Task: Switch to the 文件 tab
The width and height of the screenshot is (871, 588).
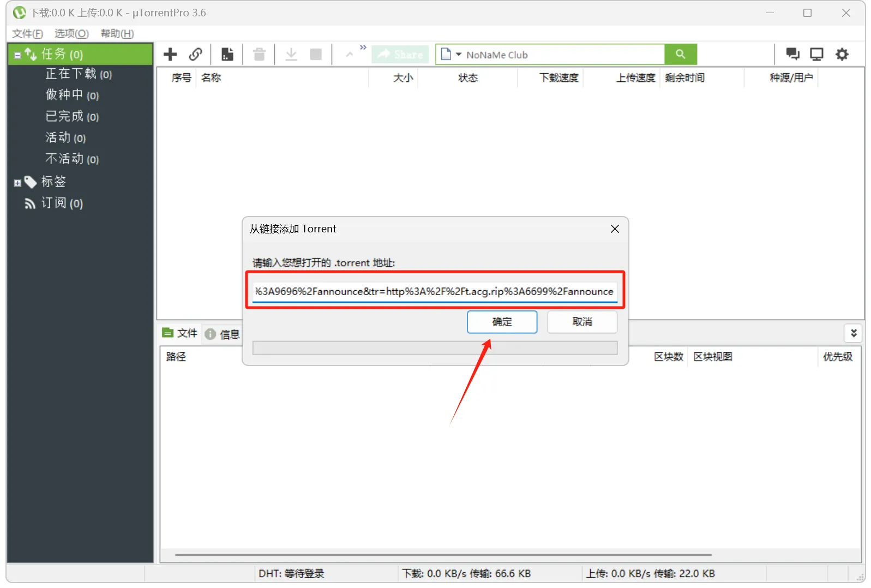Action: (181, 333)
